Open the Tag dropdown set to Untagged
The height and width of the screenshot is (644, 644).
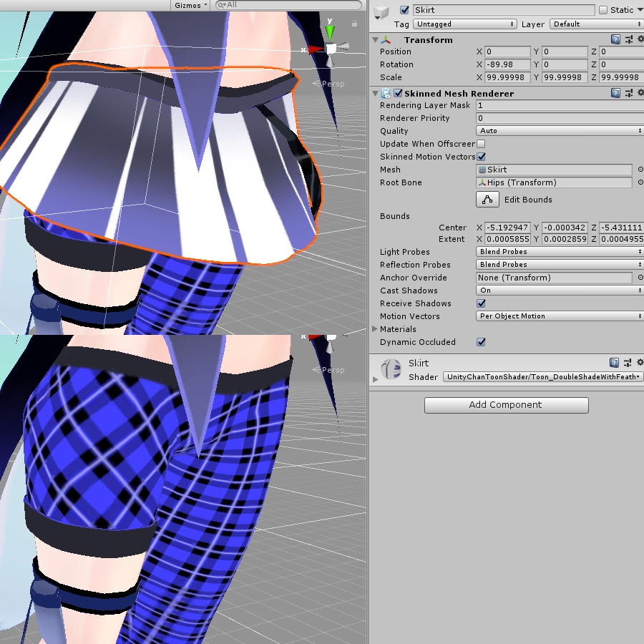[464, 24]
